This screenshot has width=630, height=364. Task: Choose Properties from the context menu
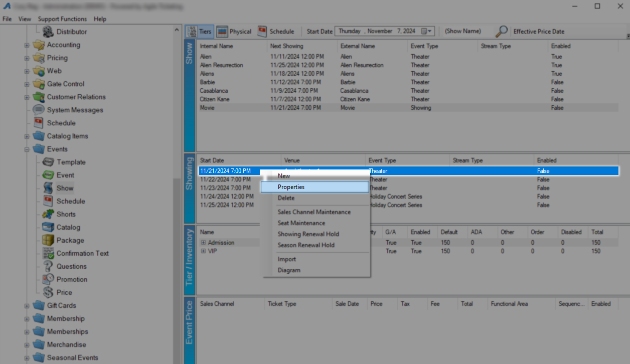point(314,187)
